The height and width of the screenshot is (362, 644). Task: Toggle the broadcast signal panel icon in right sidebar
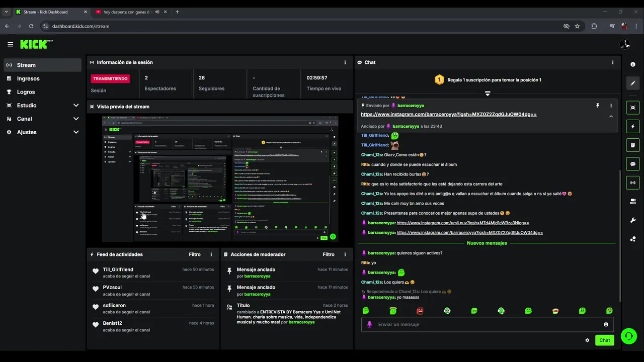click(633, 183)
